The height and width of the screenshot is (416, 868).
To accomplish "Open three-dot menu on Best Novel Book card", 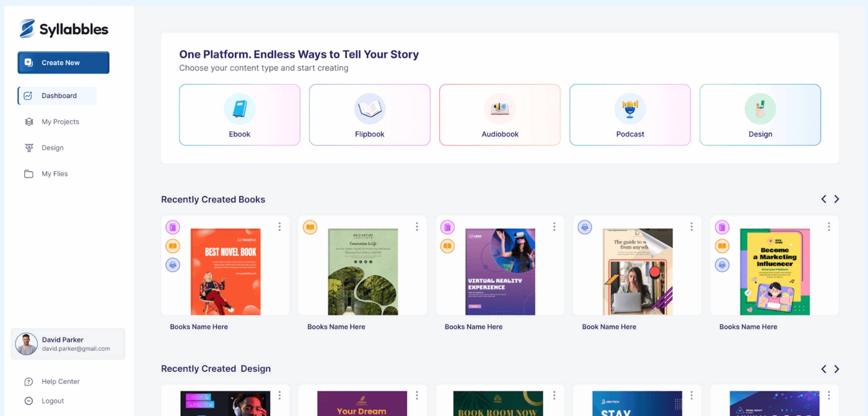I will 279,226.
